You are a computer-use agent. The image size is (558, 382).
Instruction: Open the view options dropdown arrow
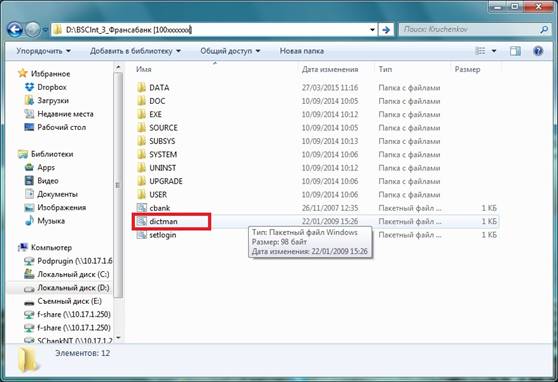(494, 51)
